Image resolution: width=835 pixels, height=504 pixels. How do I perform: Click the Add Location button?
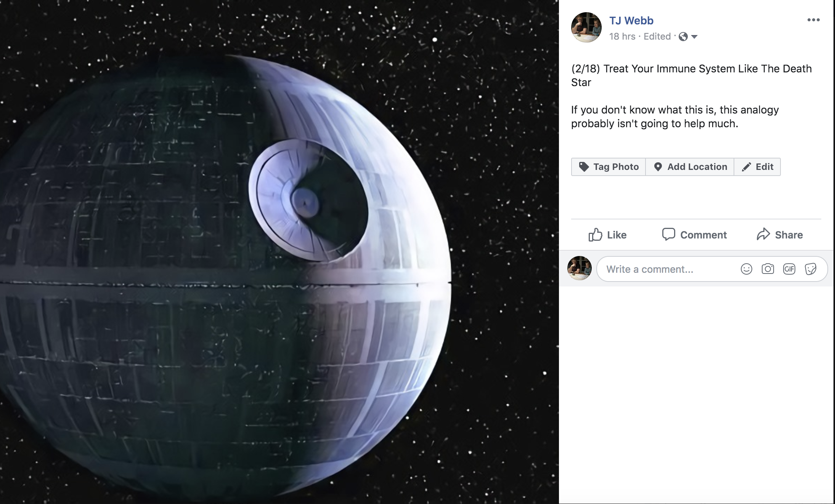pos(690,167)
